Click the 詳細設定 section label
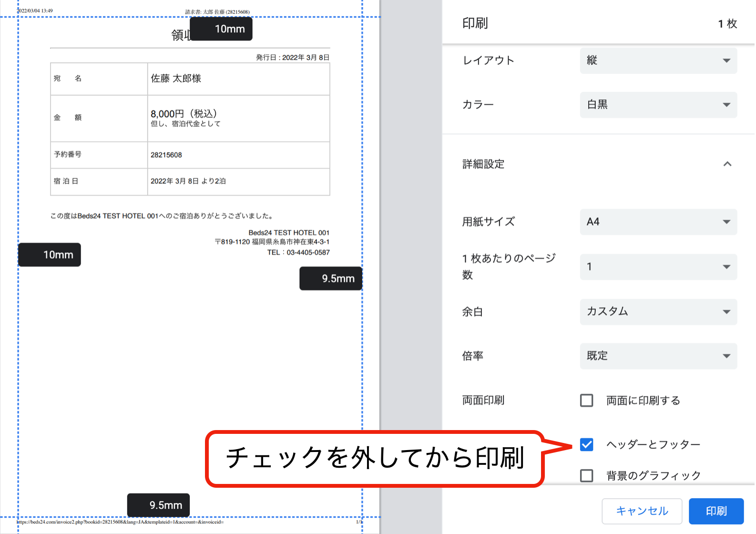The image size is (756, 534). click(x=483, y=164)
